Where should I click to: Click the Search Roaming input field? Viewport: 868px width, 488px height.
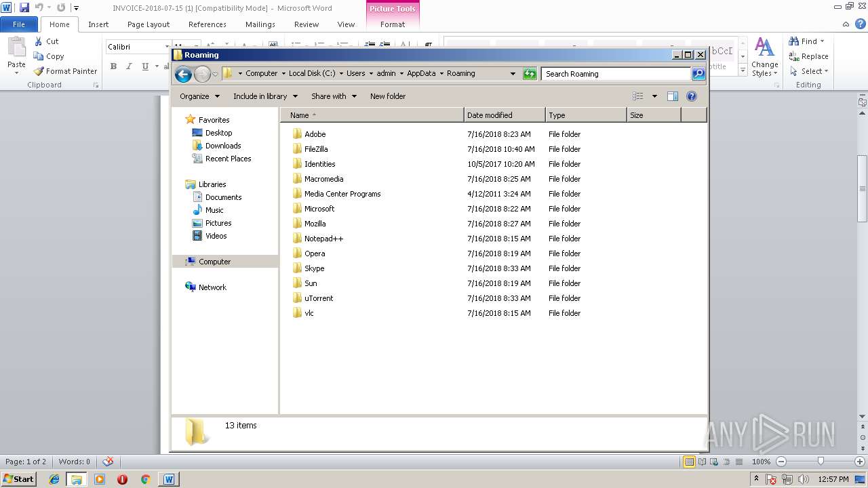tap(616, 74)
